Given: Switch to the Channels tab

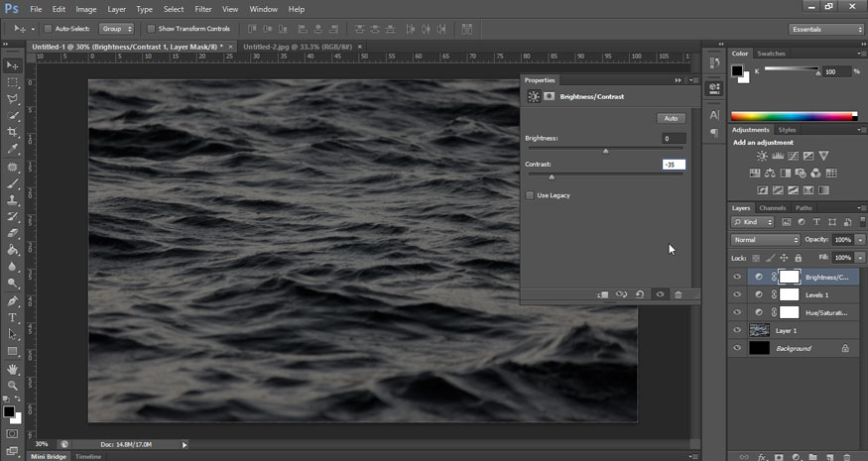Looking at the screenshot, I should [x=772, y=208].
